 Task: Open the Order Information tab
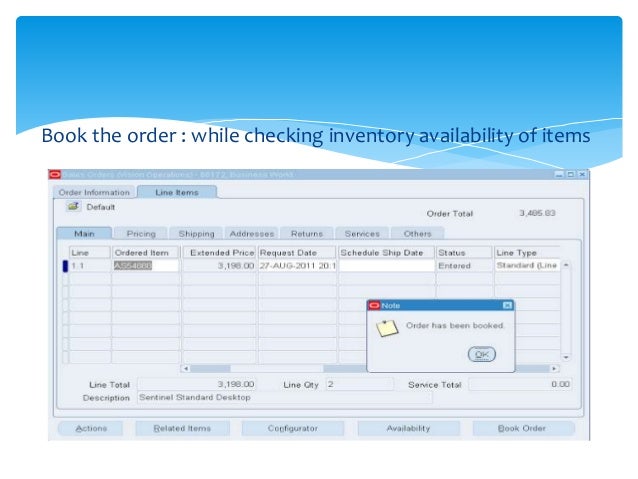(x=94, y=192)
